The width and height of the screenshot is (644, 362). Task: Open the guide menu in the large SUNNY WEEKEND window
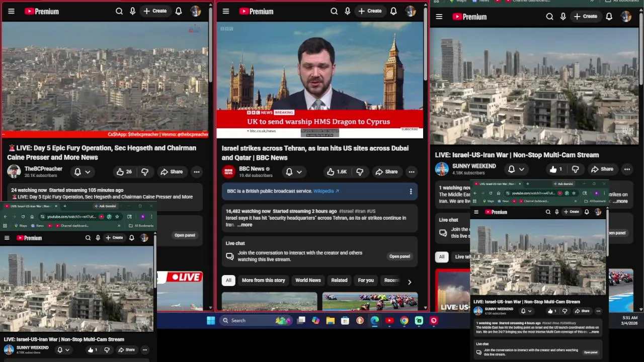[439, 17]
